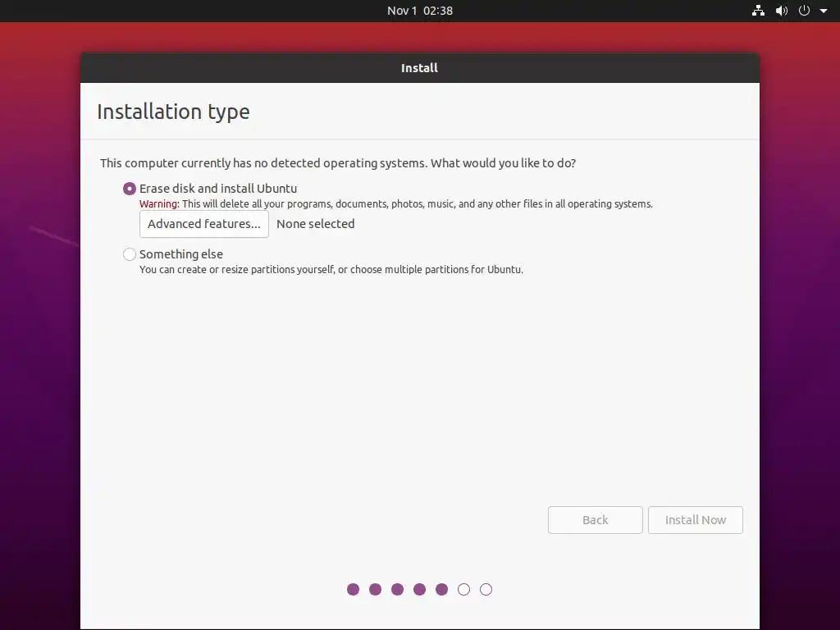Open the network status icon in top bar

[x=758, y=11]
